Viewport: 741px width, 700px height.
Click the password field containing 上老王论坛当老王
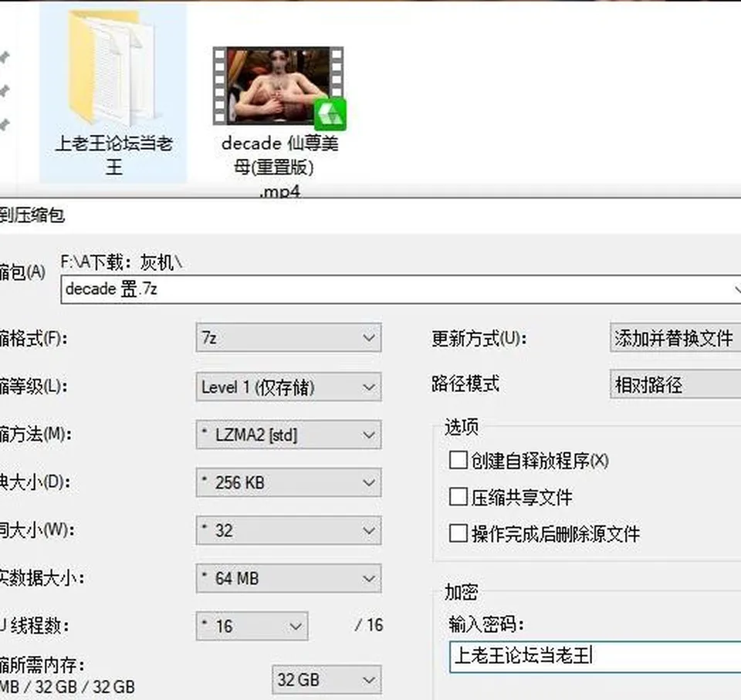click(595, 657)
